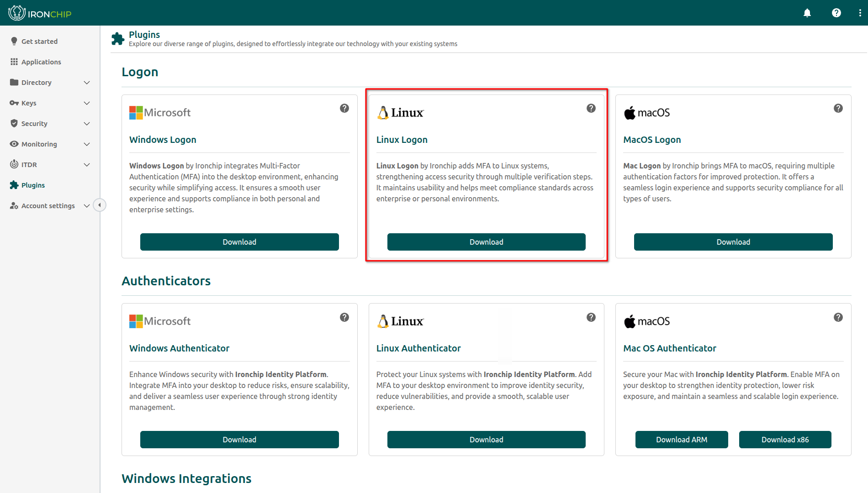Viewport: 868px width, 493px height.
Task: Show help for Linux Logon plugin
Action: (591, 108)
